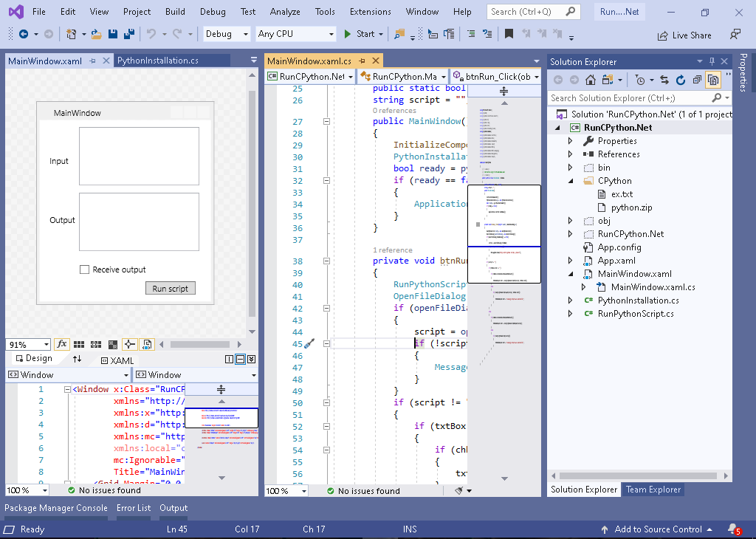Click the Run script button in designer
This screenshot has width=756, height=539.
(171, 288)
